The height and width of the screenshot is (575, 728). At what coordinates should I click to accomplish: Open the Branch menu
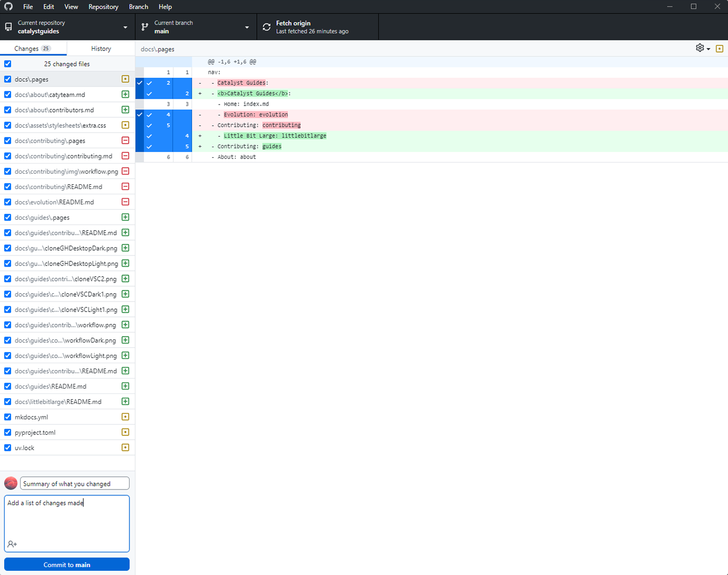[138, 7]
